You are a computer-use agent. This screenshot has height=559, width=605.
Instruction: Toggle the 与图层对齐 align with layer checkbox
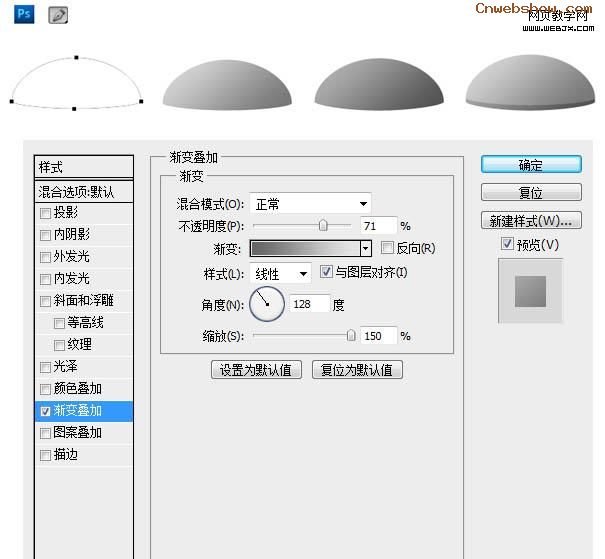(x=326, y=272)
